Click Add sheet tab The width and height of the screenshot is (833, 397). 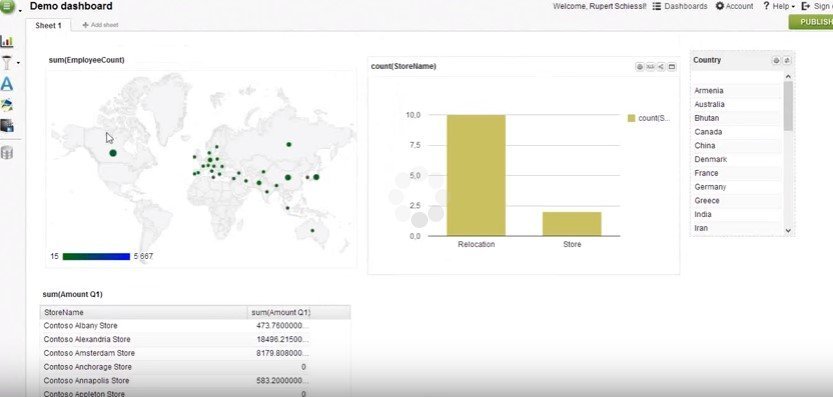[x=100, y=25]
